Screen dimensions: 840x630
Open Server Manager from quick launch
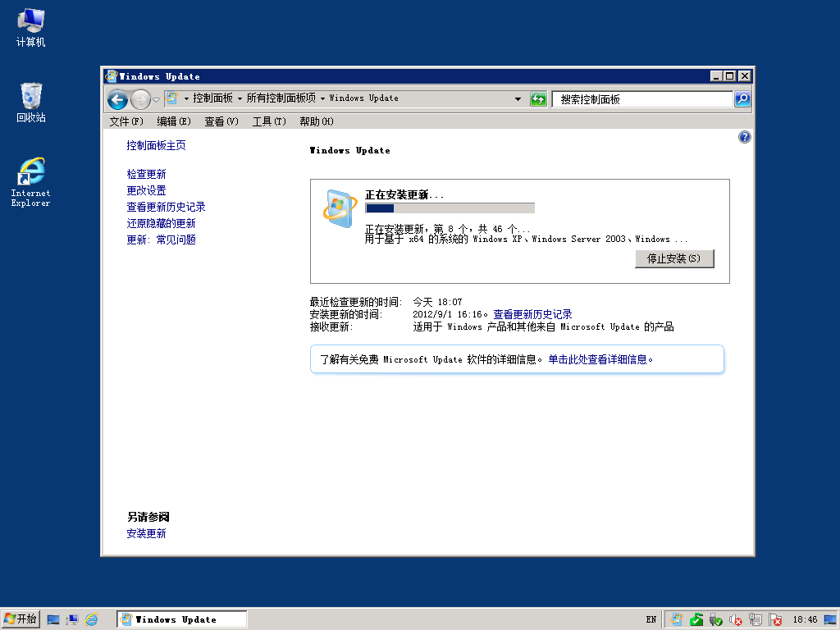point(72,620)
